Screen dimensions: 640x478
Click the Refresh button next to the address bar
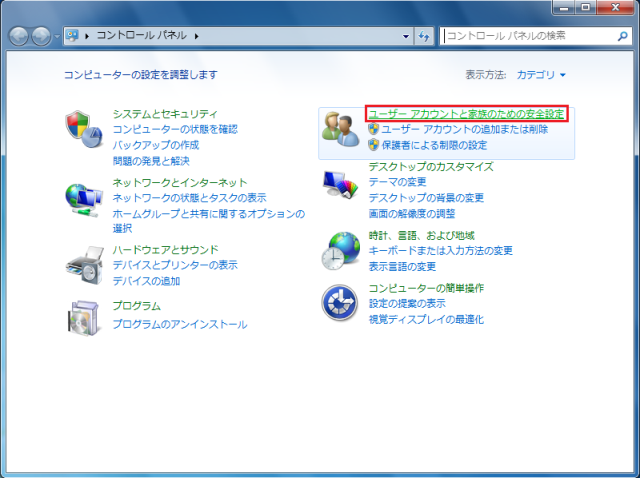(x=424, y=36)
